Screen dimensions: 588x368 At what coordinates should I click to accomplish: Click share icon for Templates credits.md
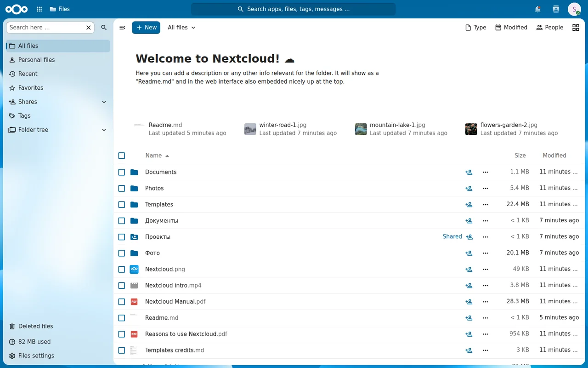tap(469, 350)
